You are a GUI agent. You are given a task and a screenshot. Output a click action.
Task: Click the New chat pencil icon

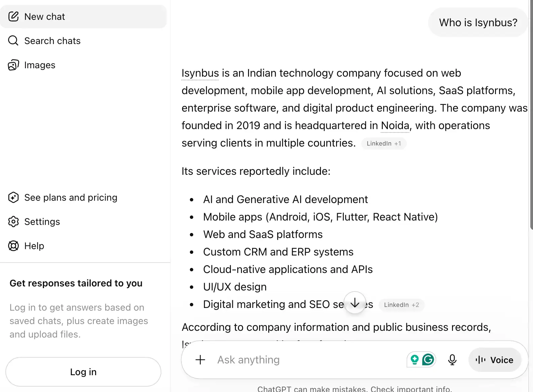[13, 16]
